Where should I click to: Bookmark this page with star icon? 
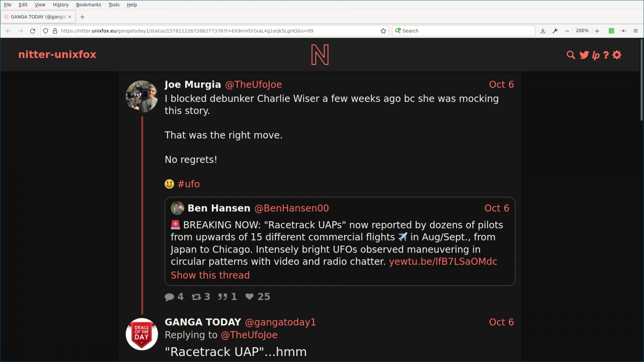coord(383,31)
